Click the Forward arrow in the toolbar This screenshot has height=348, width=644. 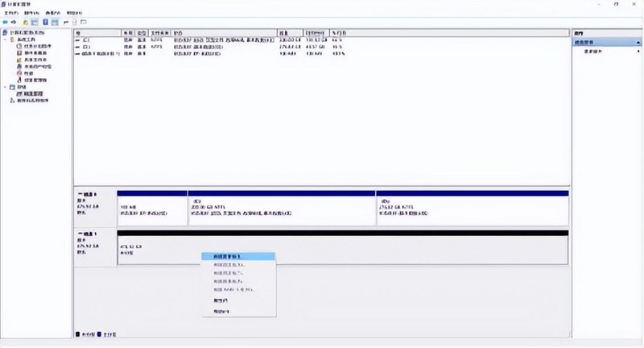14,23
